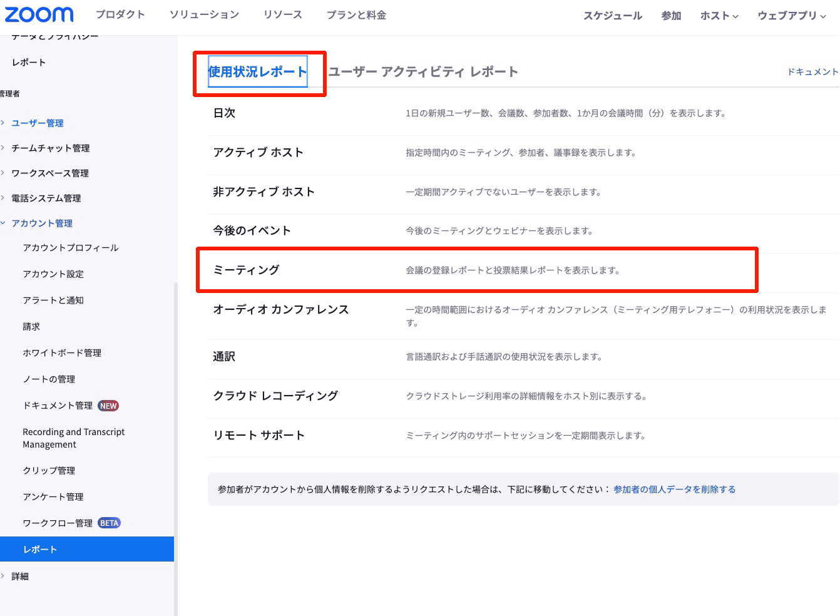Open プランと料金 page

(356, 14)
